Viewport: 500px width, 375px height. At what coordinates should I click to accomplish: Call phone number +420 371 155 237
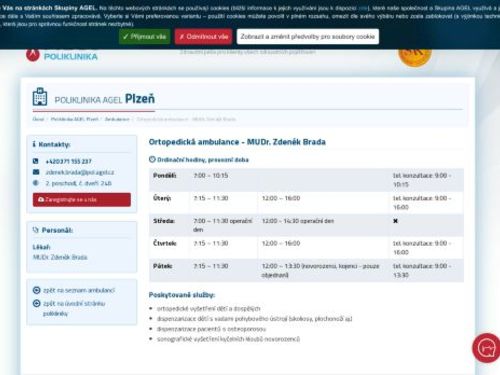click(x=68, y=161)
